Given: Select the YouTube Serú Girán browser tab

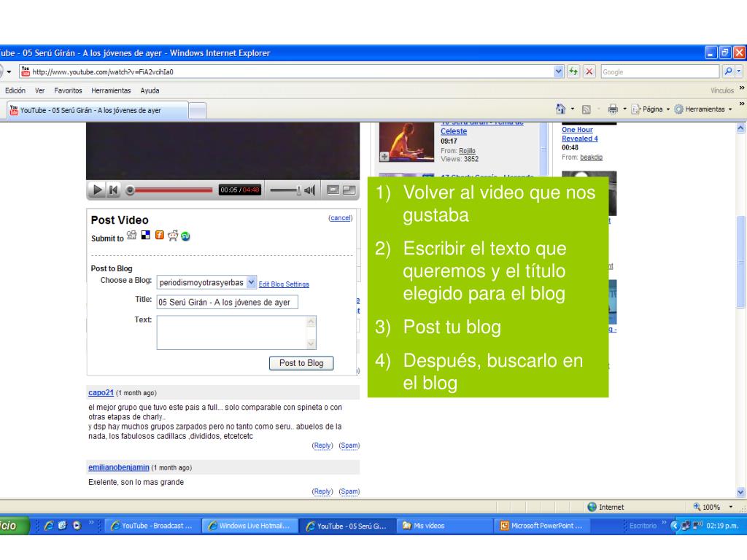Looking at the screenshot, I should pos(98,111).
